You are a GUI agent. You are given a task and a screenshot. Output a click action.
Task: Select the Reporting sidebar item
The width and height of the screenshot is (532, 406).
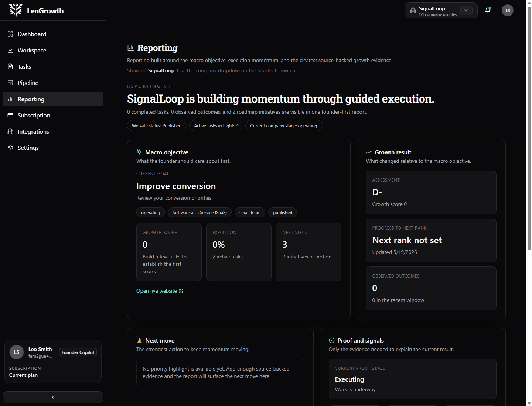click(x=53, y=99)
